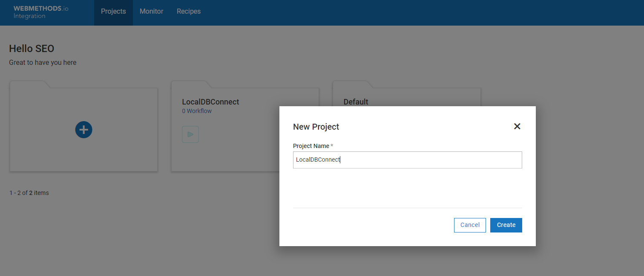Open the LocalDBConnect project title
This screenshot has height=276, width=644.
click(x=210, y=102)
